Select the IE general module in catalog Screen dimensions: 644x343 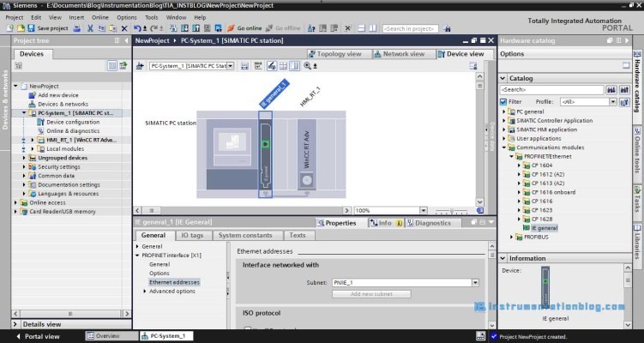(x=544, y=228)
